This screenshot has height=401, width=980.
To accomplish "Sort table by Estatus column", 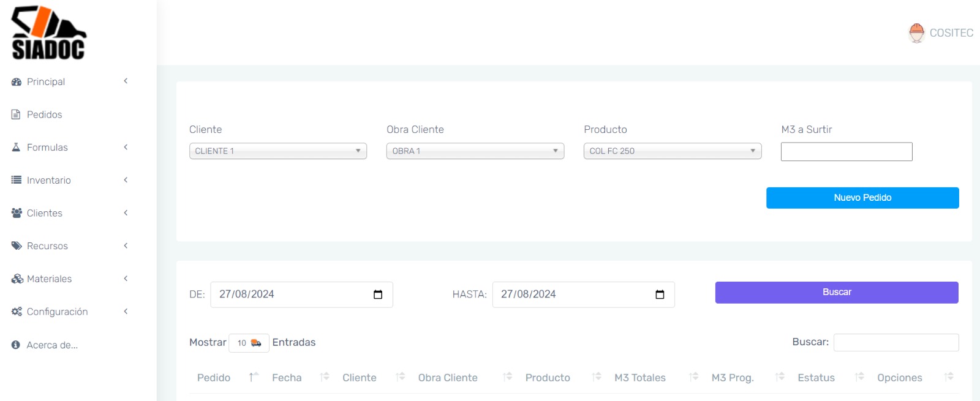I will click(816, 378).
